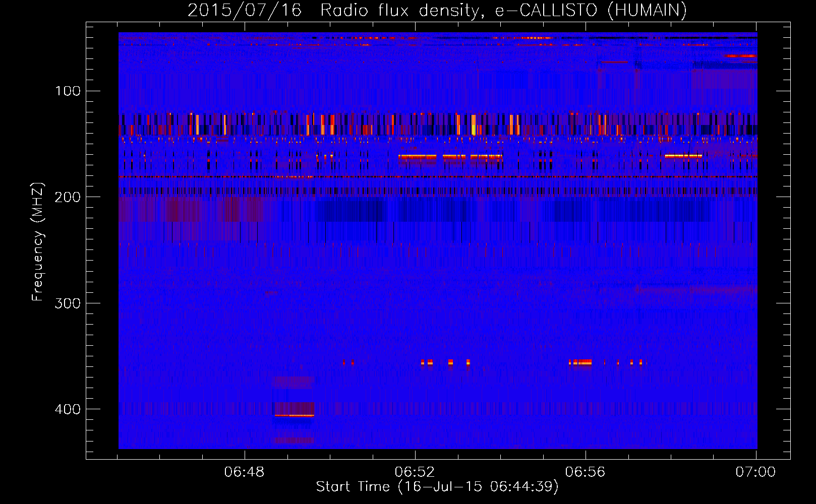Select the 400 frequency tick label
The image size is (816, 504).
click(x=68, y=409)
